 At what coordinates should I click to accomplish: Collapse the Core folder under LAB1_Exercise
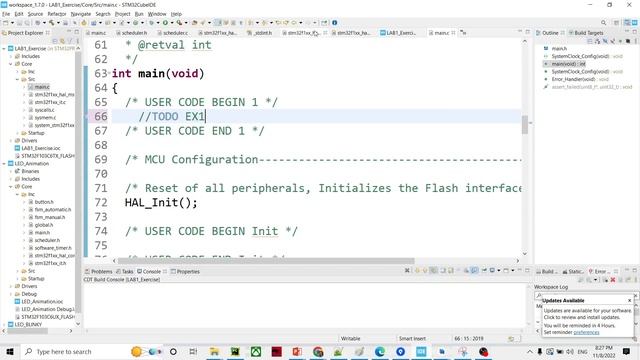click(11, 64)
